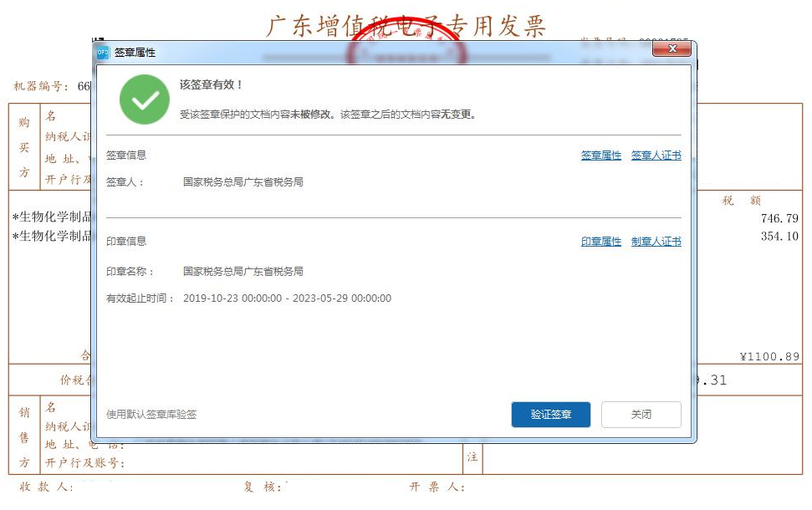Click the 验证签章 button
This screenshot has width=812, height=510.
point(551,414)
